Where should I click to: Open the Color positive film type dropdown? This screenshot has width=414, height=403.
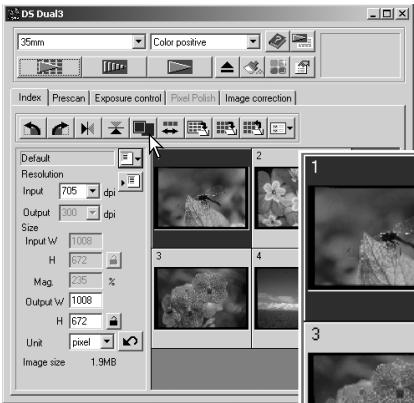point(253,42)
